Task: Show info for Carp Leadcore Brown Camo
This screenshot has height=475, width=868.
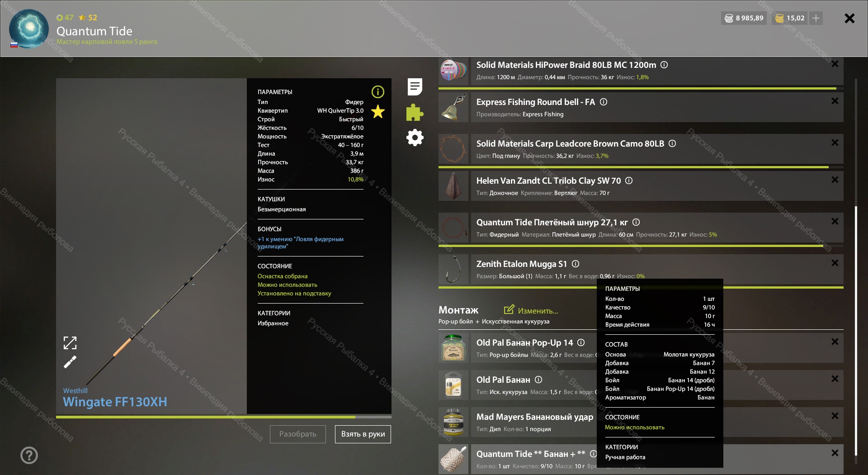Action: (x=672, y=143)
